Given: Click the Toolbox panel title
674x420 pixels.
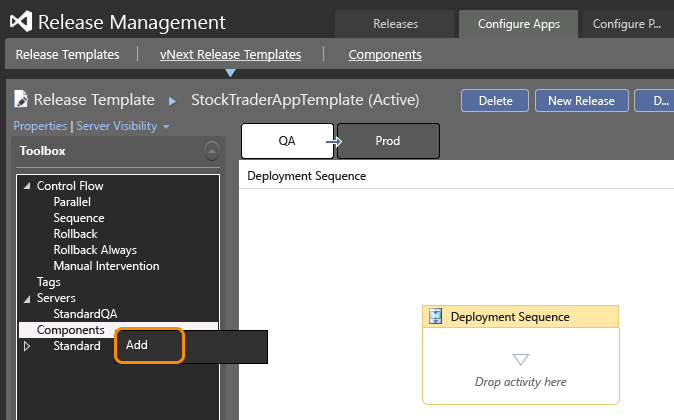Looking at the screenshot, I should click(43, 151).
